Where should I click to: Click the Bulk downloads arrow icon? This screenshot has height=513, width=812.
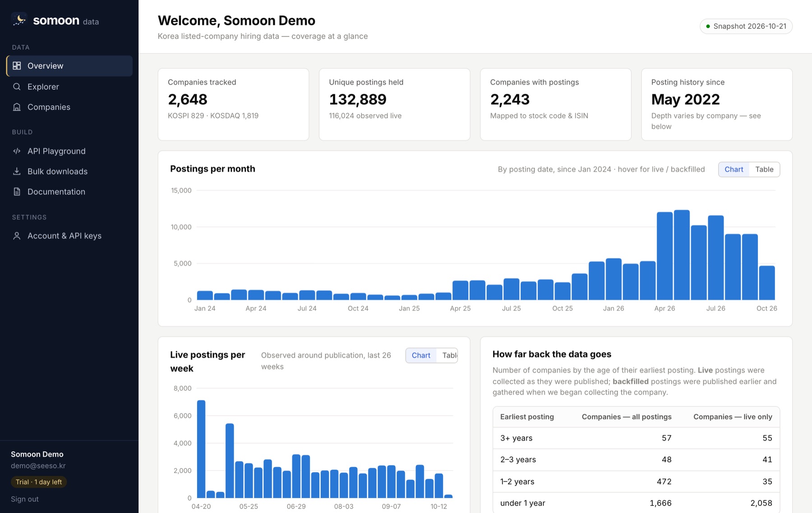pos(17,171)
